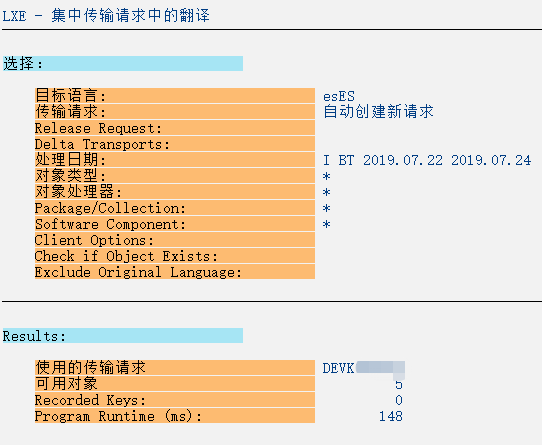Select the 'Results:' section header
The width and height of the screenshot is (542, 445).
123,336
